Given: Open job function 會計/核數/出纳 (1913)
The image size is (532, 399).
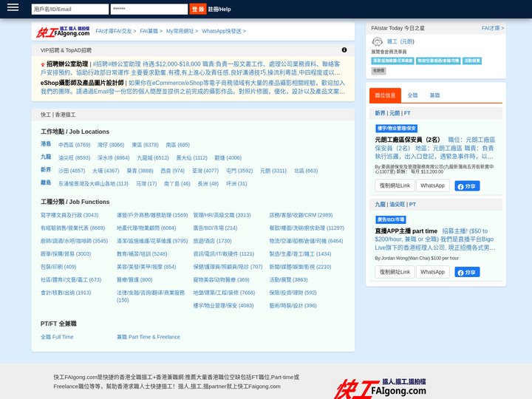Looking at the screenshot, I should (x=66, y=293).
